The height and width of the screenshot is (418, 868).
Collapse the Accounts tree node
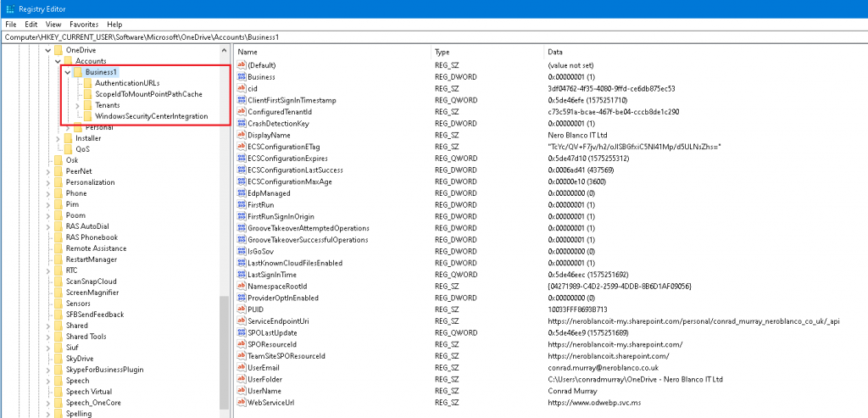pyautogui.click(x=58, y=61)
